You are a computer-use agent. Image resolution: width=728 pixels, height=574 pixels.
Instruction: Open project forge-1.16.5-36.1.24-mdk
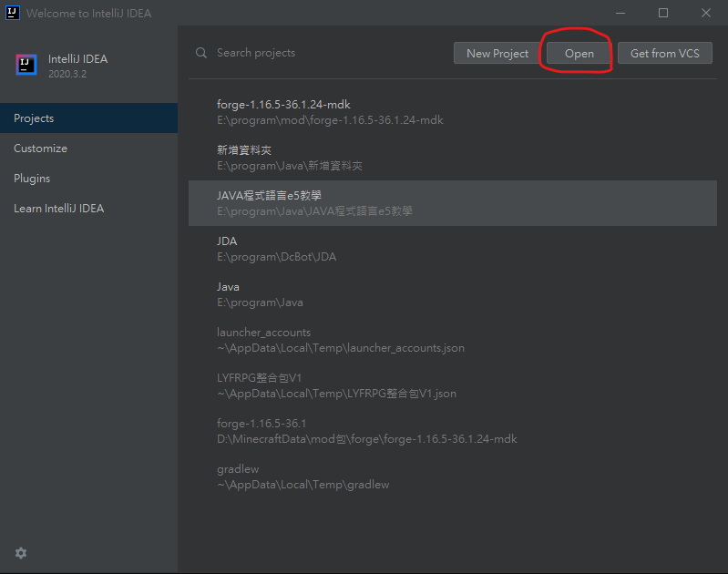(x=453, y=112)
